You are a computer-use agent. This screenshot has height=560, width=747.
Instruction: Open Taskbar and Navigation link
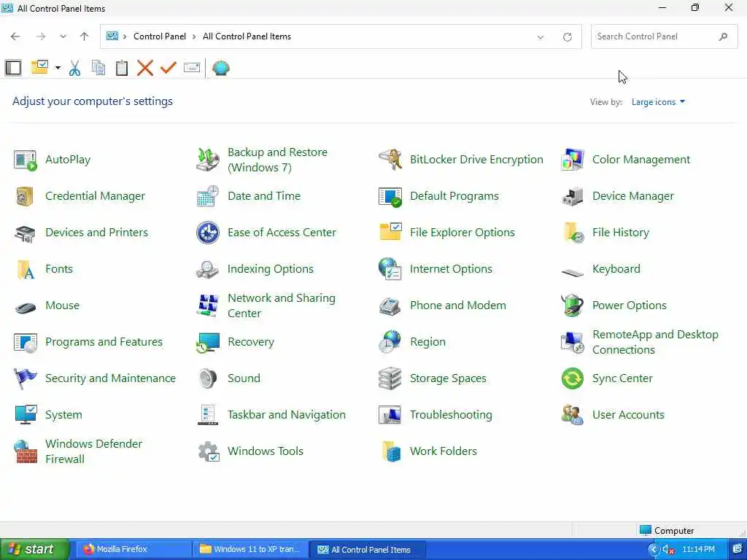coord(287,415)
